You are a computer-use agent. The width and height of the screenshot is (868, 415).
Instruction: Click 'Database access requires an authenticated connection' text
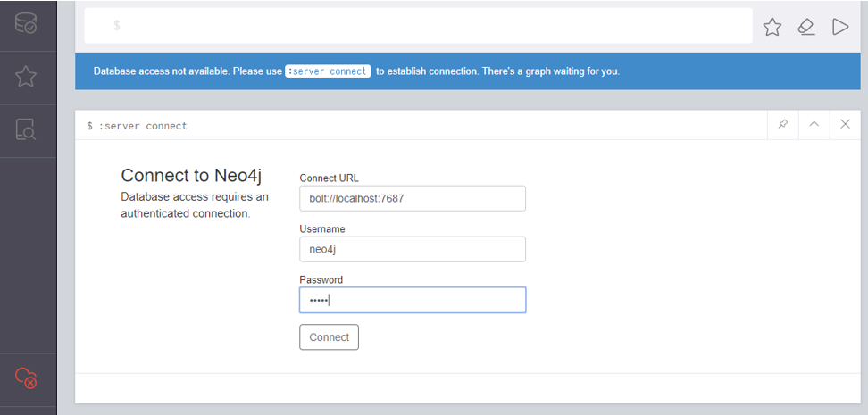pyautogui.click(x=195, y=204)
